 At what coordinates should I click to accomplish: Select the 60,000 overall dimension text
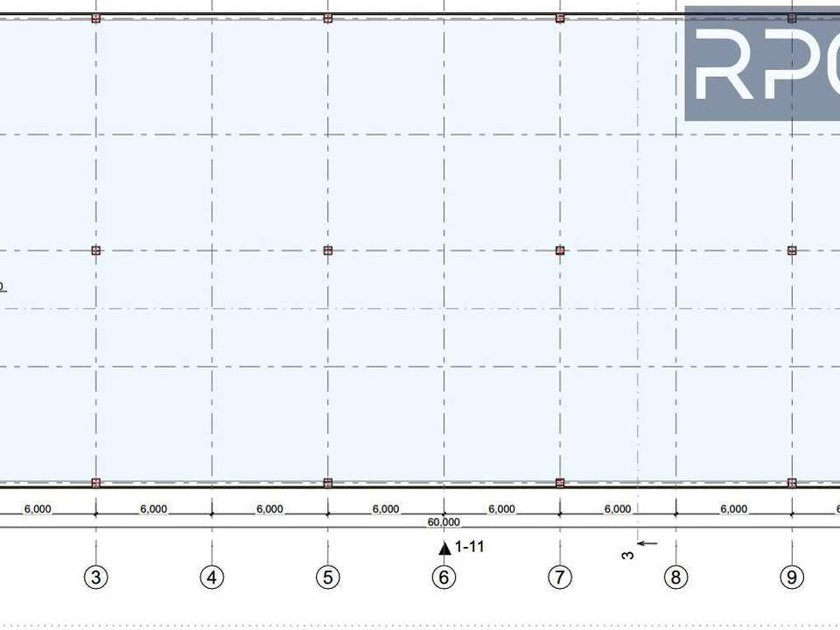(444, 521)
